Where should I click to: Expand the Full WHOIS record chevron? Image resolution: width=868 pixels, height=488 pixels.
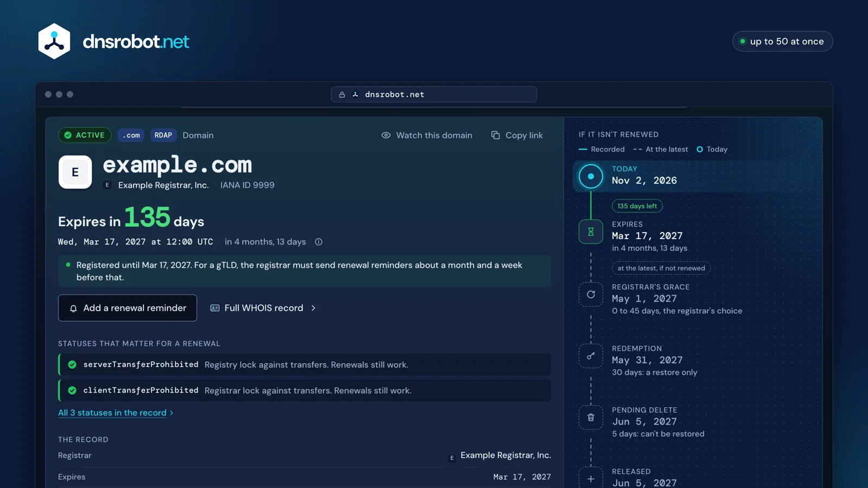pyautogui.click(x=313, y=308)
